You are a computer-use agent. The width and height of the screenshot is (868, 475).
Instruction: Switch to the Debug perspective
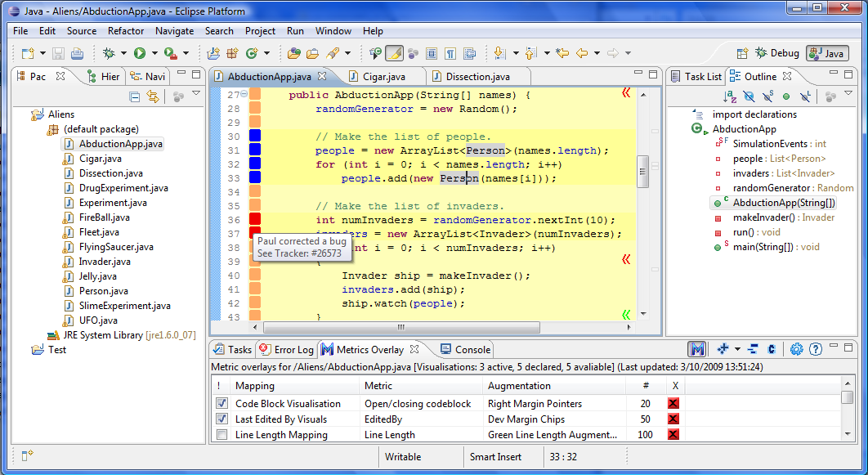coord(777,53)
